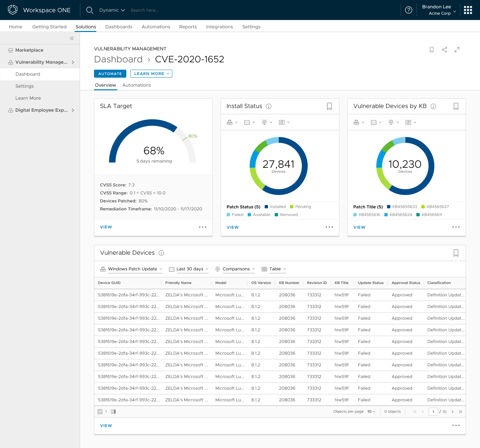Collapse the sidebar with double chevron icon
Image resolution: width=480 pixels, height=448 pixels.
click(72, 38)
